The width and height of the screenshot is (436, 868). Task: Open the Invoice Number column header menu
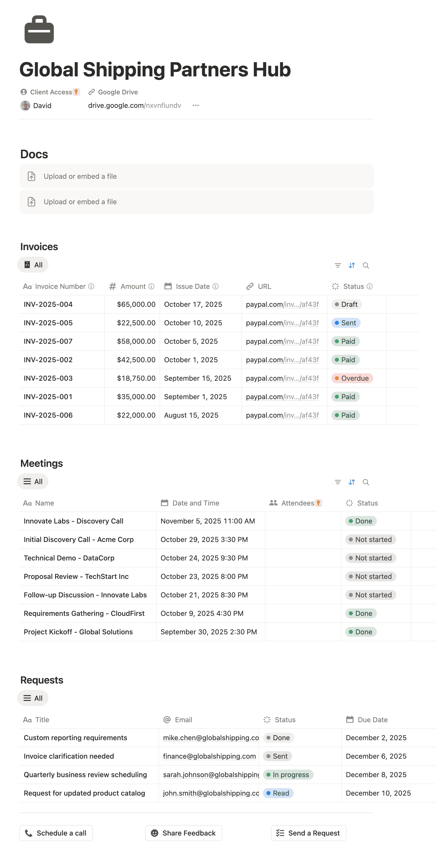[62, 286]
